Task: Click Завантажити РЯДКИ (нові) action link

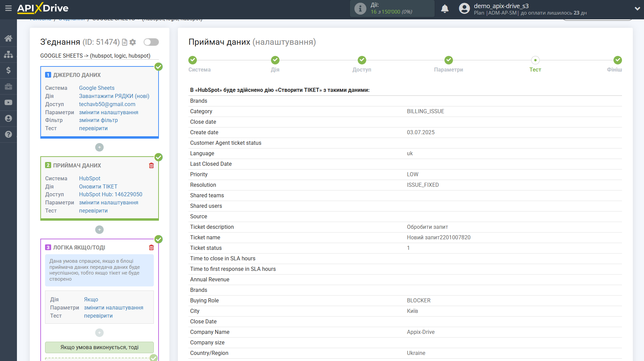Action: coord(114,96)
